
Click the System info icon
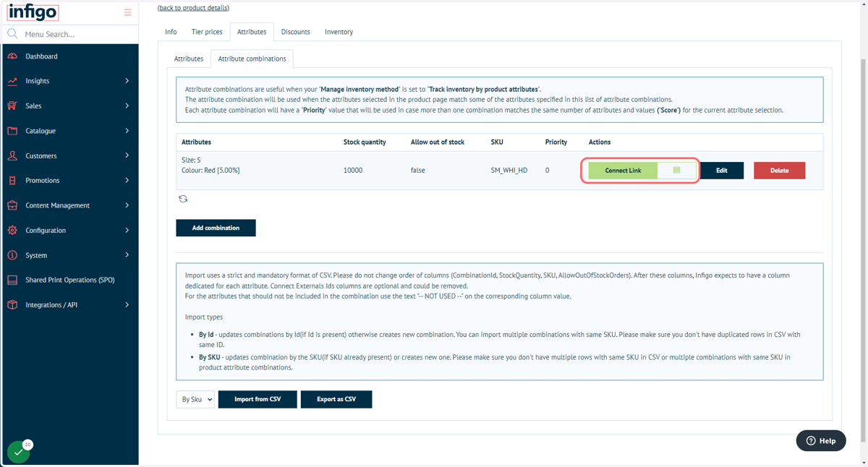pyautogui.click(x=12, y=255)
